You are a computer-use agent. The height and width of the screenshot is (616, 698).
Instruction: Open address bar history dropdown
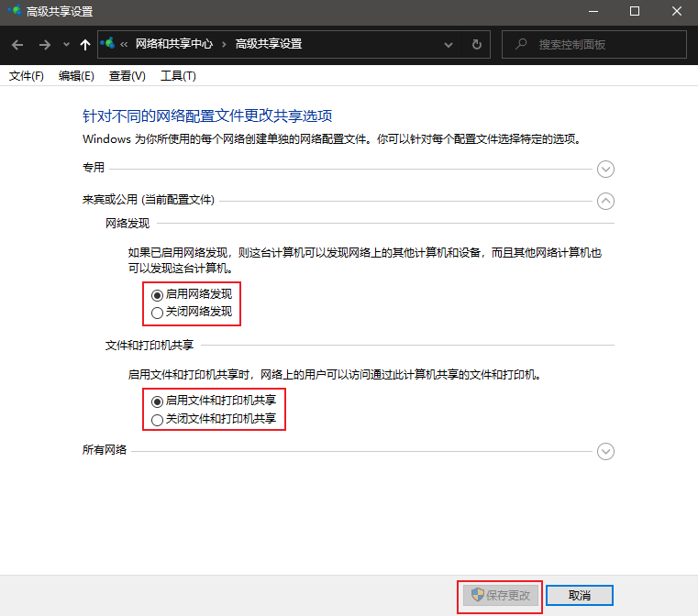coord(449,45)
